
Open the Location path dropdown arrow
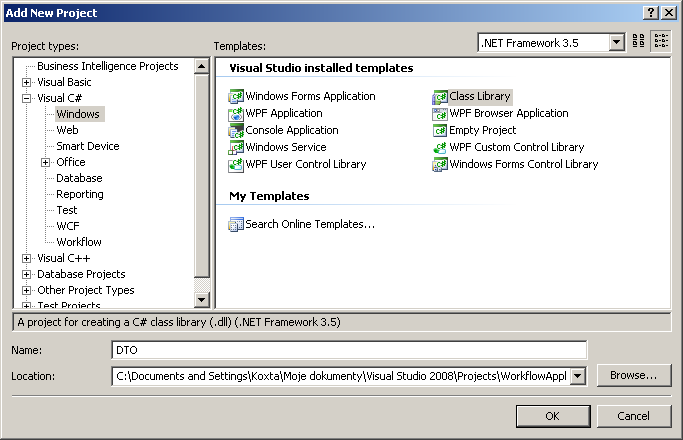click(x=578, y=376)
